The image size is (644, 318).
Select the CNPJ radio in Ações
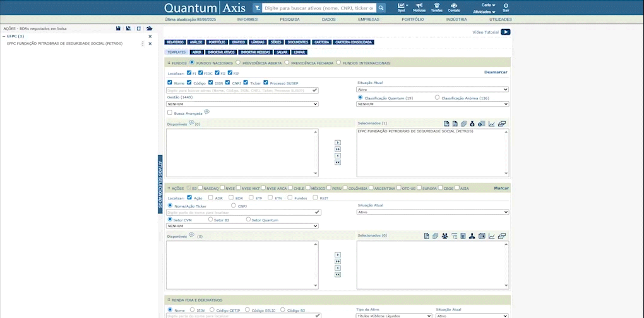coord(234,205)
